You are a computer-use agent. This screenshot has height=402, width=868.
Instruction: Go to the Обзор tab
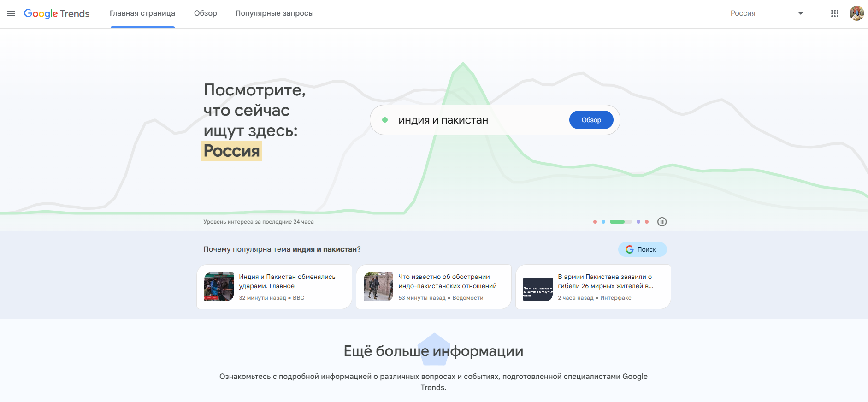click(x=206, y=13)
